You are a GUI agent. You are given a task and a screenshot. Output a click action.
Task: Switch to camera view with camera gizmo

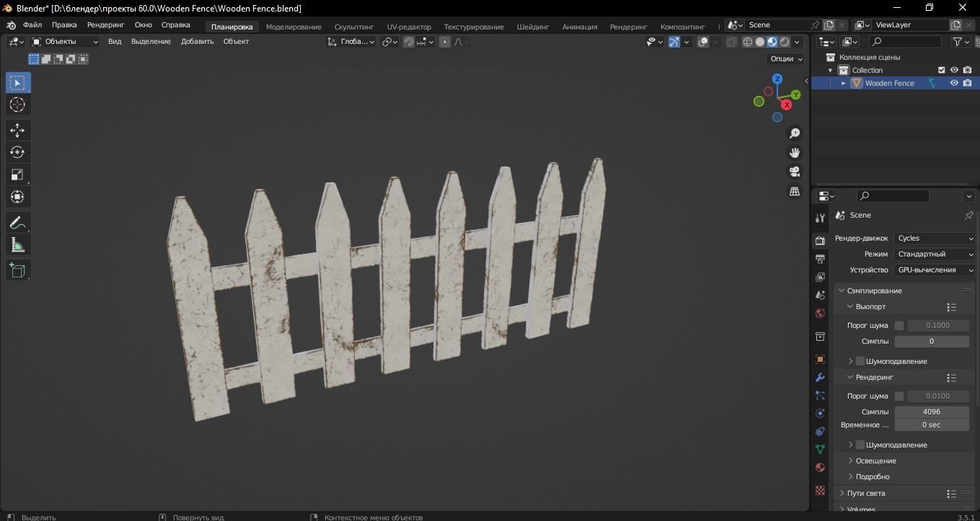795,172
